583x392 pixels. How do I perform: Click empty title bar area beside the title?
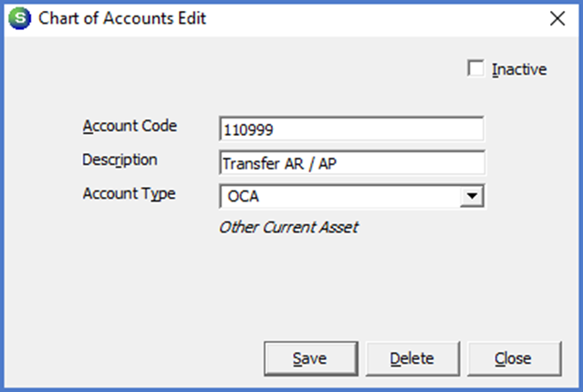[365, 18]
